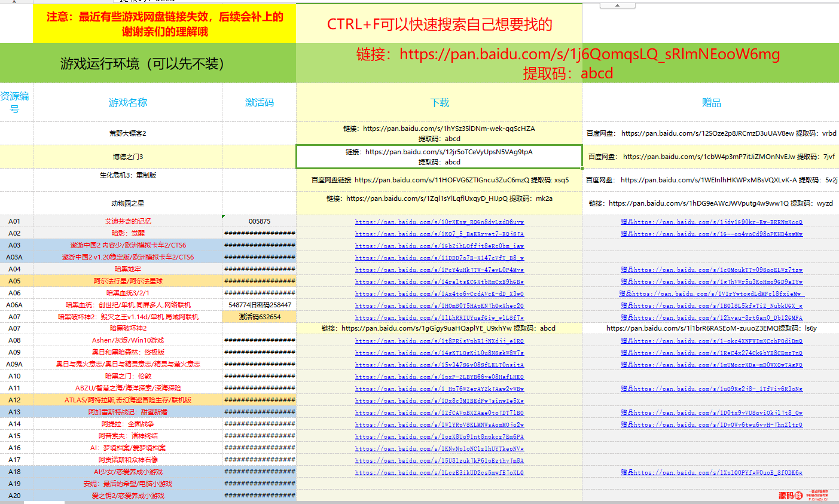Open the download link for 暗黑地牢
Image resolution: width=839 pixels, height=504 pixels.
point(440,270)
